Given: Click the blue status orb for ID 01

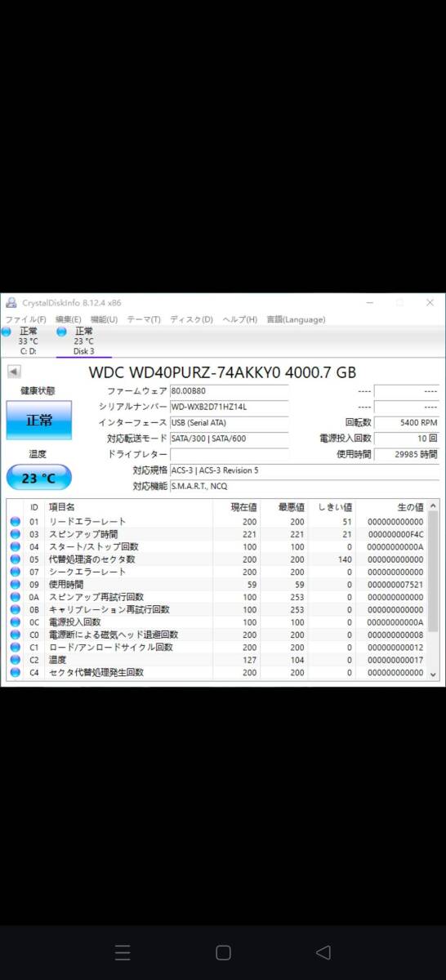Looking at the screenshot, I should [x=15, y=521].
